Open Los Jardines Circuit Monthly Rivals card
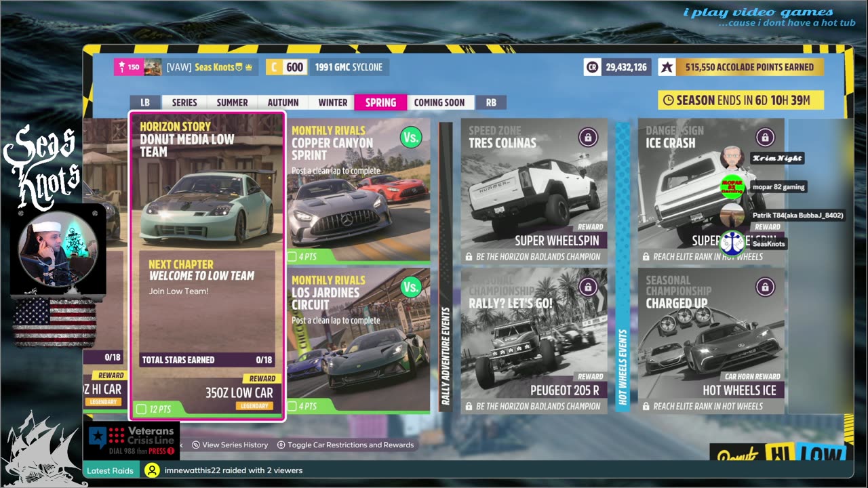 (358, 341)
